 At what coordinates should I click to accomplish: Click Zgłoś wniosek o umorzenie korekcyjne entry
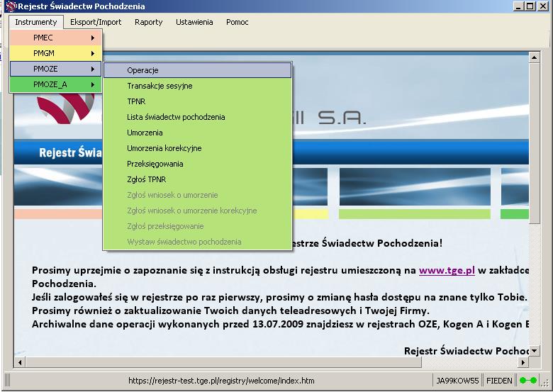pos(198,211)
